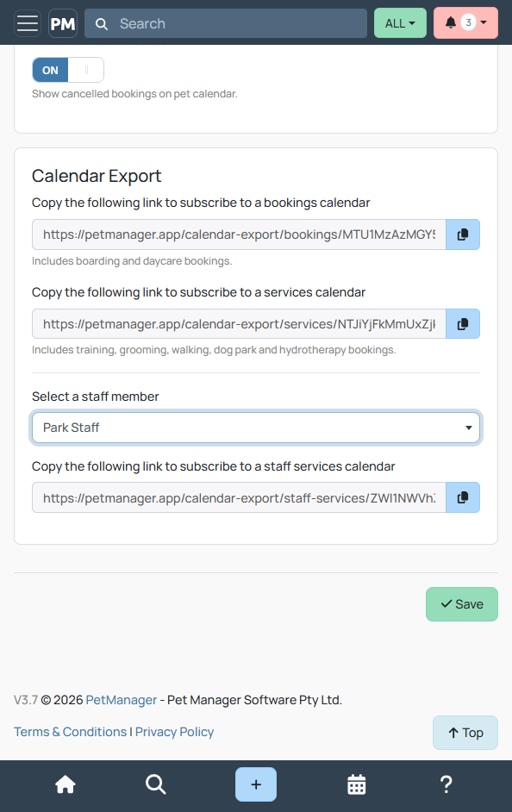Expand the ALL filter dropdown
This screenshot has height=812, width=512.
coord(400,23)
